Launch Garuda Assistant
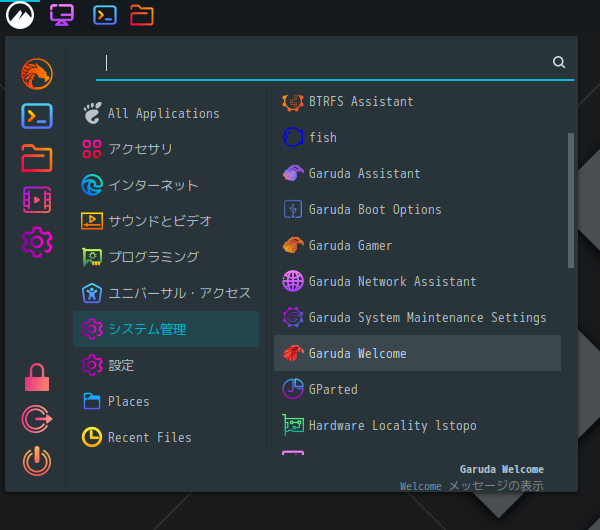600x530 pixels. (x=417, y=173)
